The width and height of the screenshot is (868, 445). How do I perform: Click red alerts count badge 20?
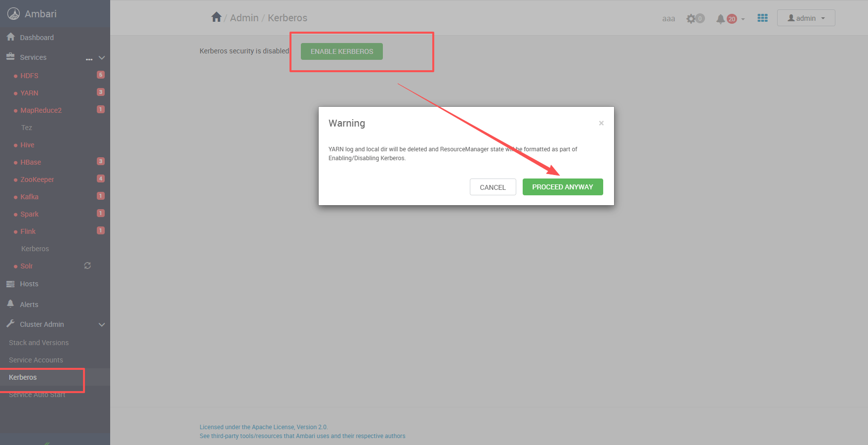pyautogui.click(x=732, y=19)
